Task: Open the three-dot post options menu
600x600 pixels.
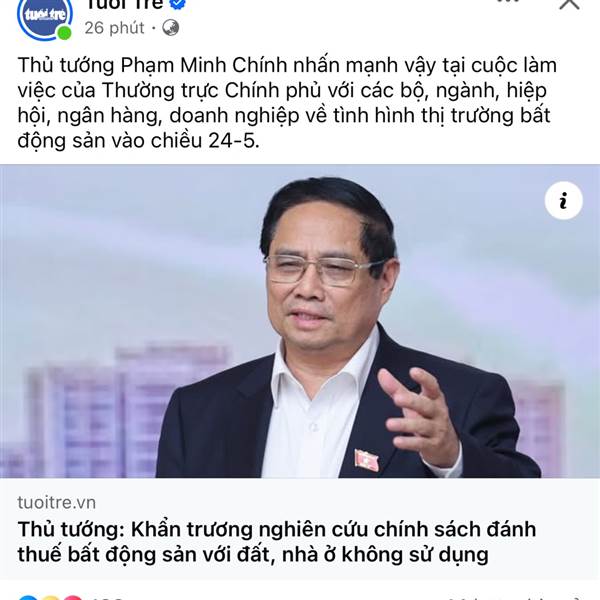Action: pyautogui.click(x=508, y=1)
